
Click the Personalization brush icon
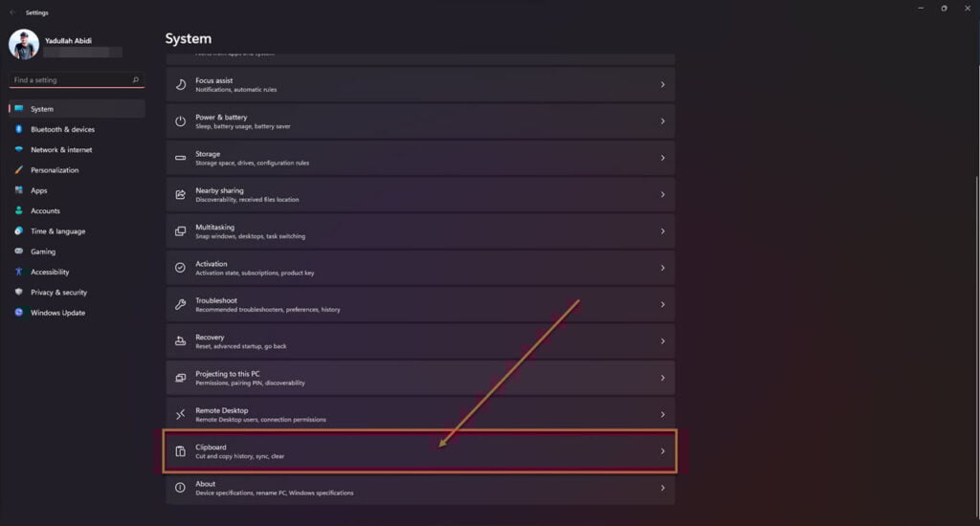[19, 170]
